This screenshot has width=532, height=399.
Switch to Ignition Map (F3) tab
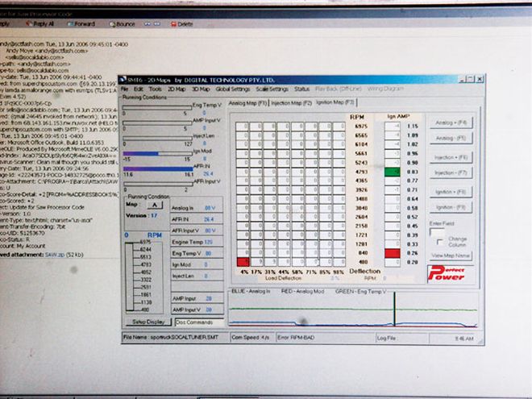pyautogui.click(x=335, y=102)
